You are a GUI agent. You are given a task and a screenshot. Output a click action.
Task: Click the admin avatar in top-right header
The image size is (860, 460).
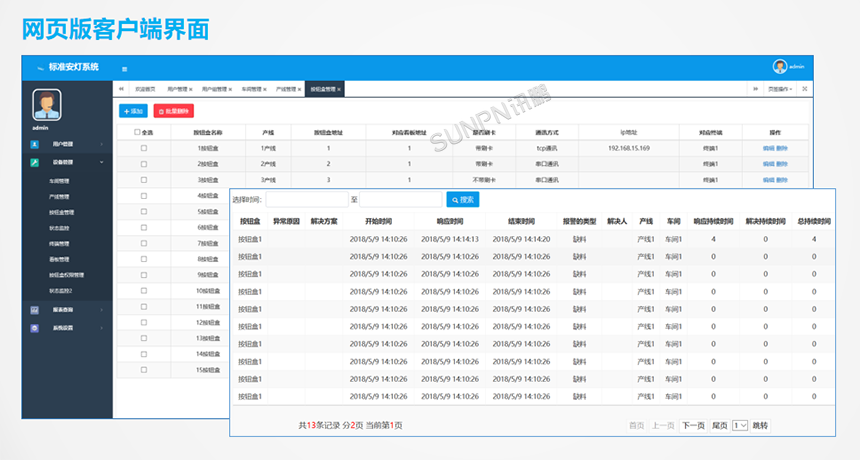(x=779, y=66)
